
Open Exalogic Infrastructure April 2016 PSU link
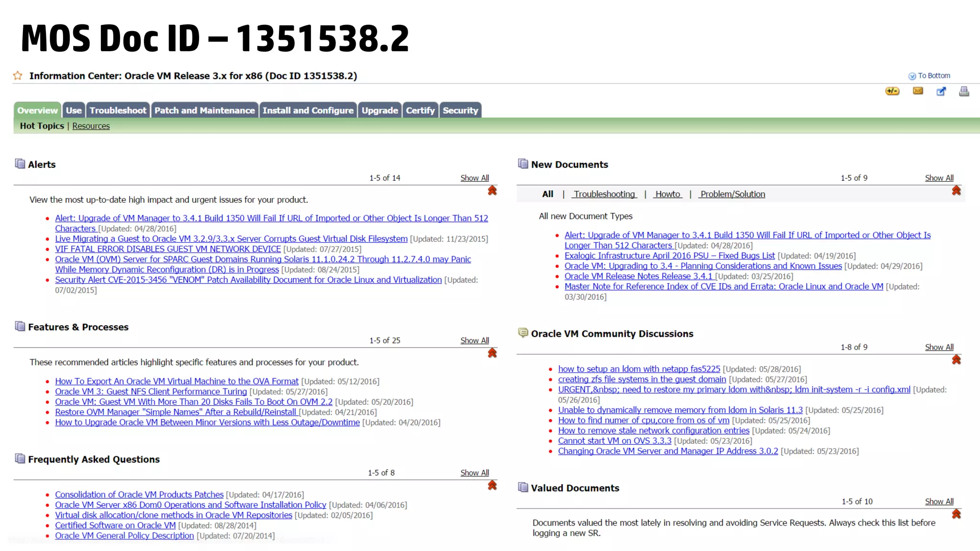(669, 256)
